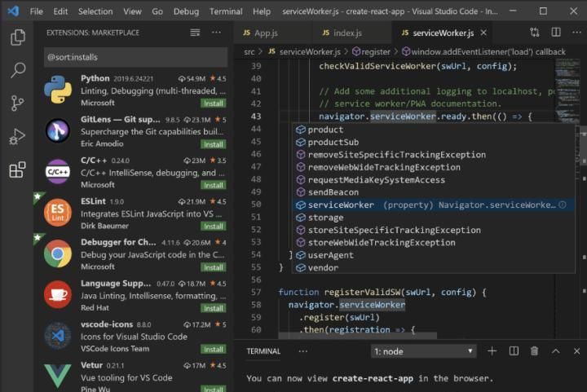The width and height of the screenshot is (587, 392).
Task: Install the GitLens extension
Action: tap(214, 144)
